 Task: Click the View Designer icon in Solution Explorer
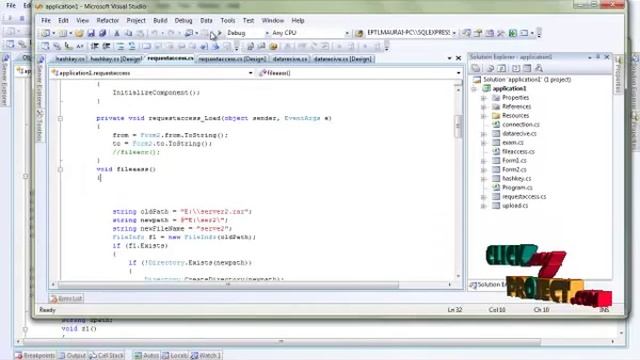click(x=527, y=68)
